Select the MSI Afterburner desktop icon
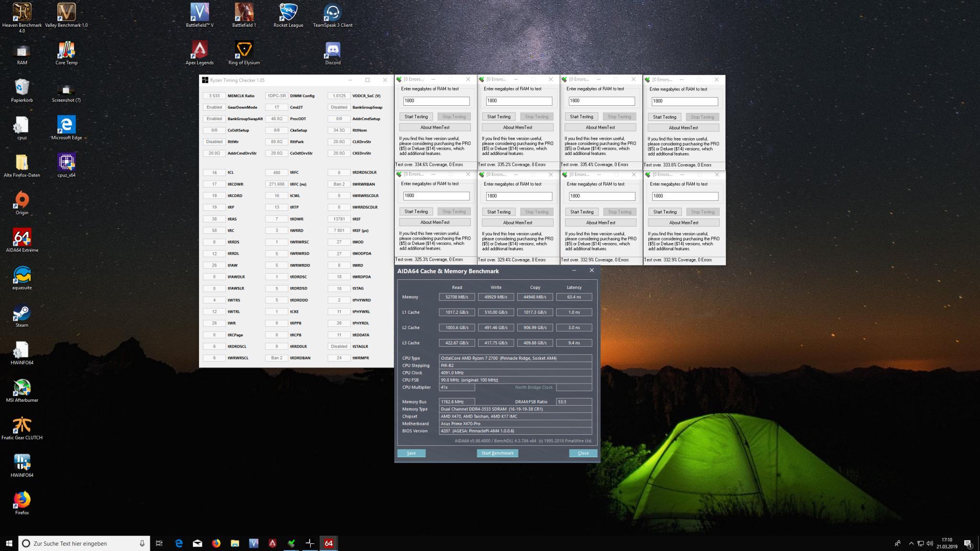This screenshot has width=980, height=551. click(22, 391)
